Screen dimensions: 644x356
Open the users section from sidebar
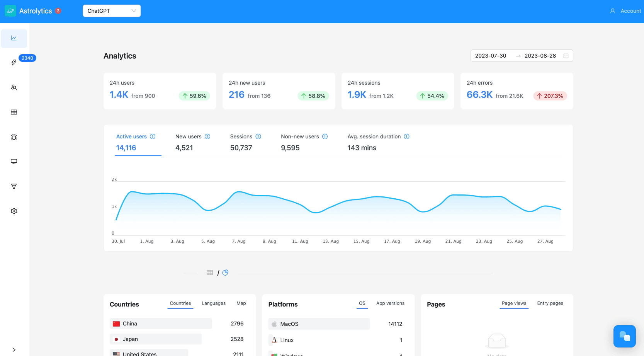tap(14, 87)
